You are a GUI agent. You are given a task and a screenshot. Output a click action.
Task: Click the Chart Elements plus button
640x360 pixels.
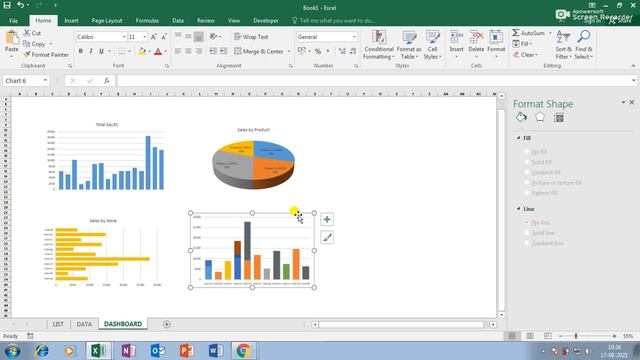tap(327, 220)
